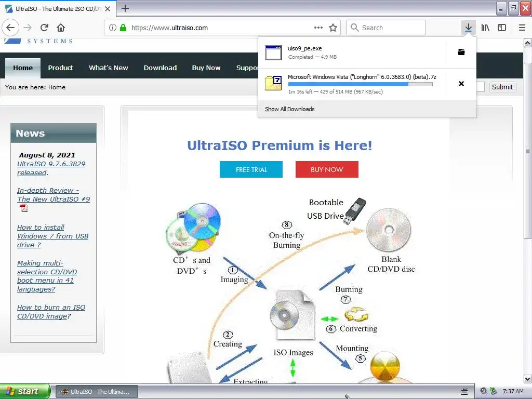Show sidebars icon in toolbar

[502, 28]
